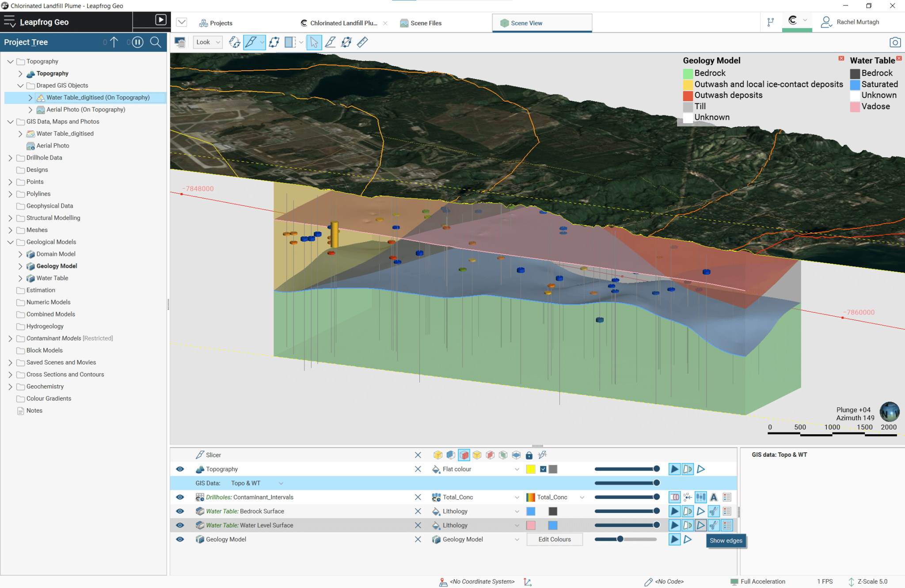Image resolution: width=905 pixels, height=588 pixels.
Task: Show text labels for Drillholes row
Action: pyautogui.click(x=714, y=497)
